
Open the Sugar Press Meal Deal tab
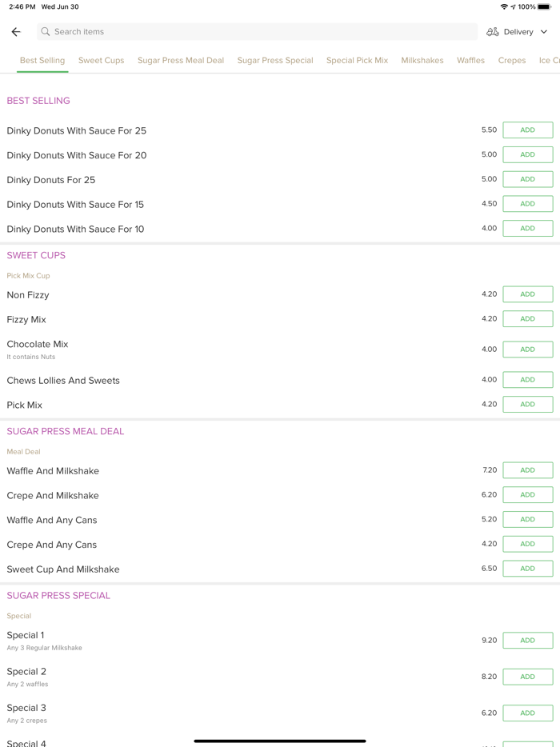[x=181, y=60]
